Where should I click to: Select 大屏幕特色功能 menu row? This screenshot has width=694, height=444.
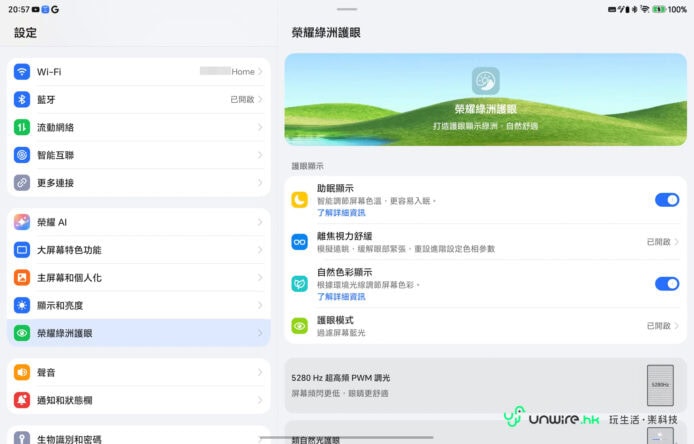coord(139,250)
